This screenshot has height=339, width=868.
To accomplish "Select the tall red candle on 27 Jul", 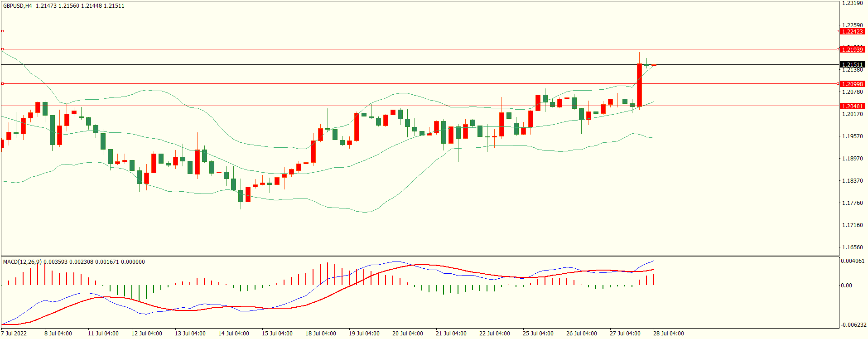I will click(639, 85).
